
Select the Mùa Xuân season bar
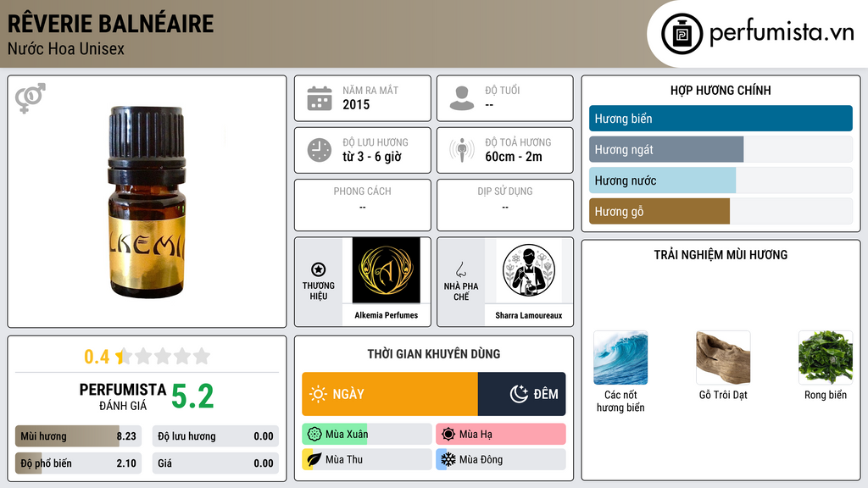(366, 435)
